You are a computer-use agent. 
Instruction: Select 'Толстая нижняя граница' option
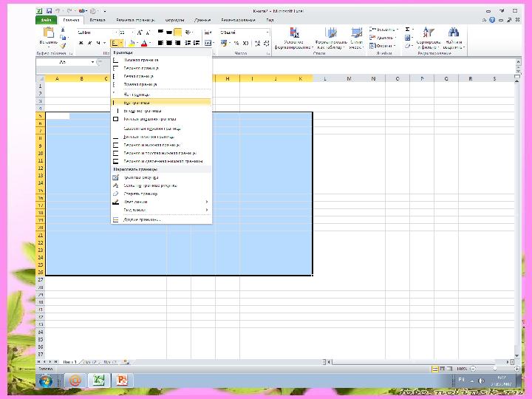pos(161,137)
